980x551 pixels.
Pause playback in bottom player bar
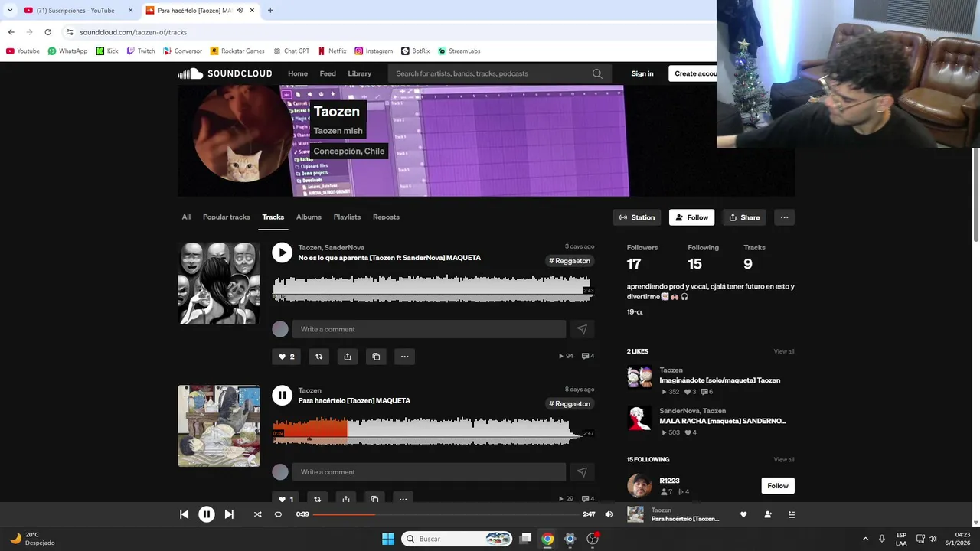[207, 514]
